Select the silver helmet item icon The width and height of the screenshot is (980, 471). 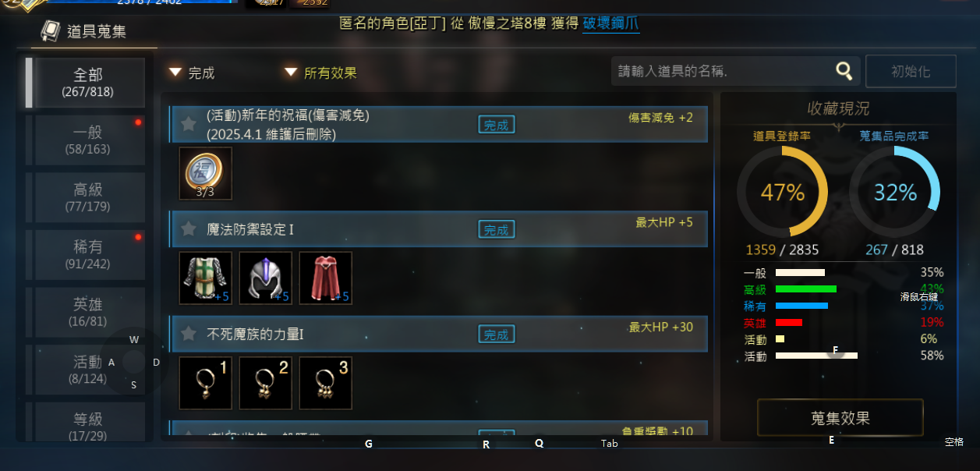[x=265, y=278]
